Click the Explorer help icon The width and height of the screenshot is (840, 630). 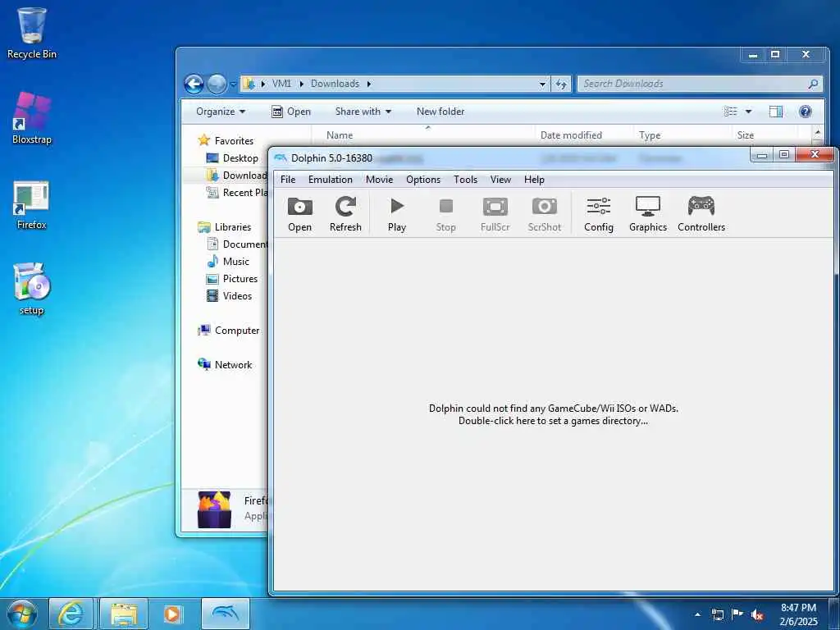pyautogui.click(x=806, y=112)
